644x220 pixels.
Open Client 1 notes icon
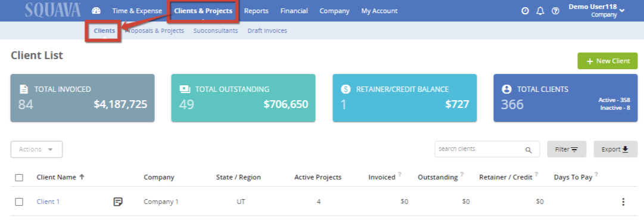click(x=118, y=202)
